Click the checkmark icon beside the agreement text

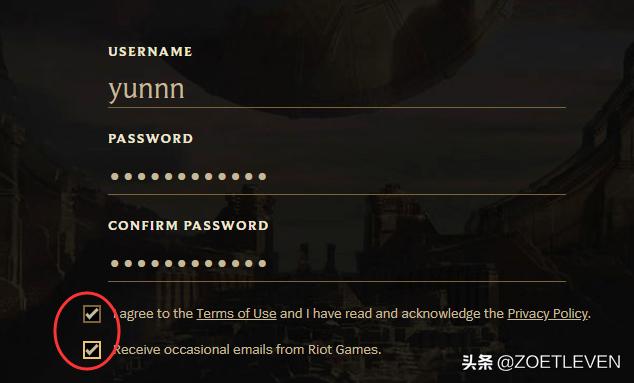pyautogui.click(x=93, y=313)
